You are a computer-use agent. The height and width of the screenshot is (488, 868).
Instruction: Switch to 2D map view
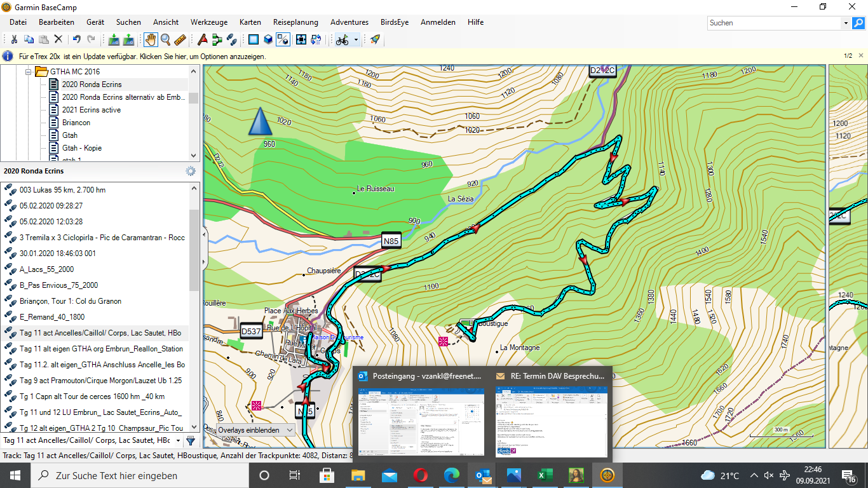pos(254,40)
